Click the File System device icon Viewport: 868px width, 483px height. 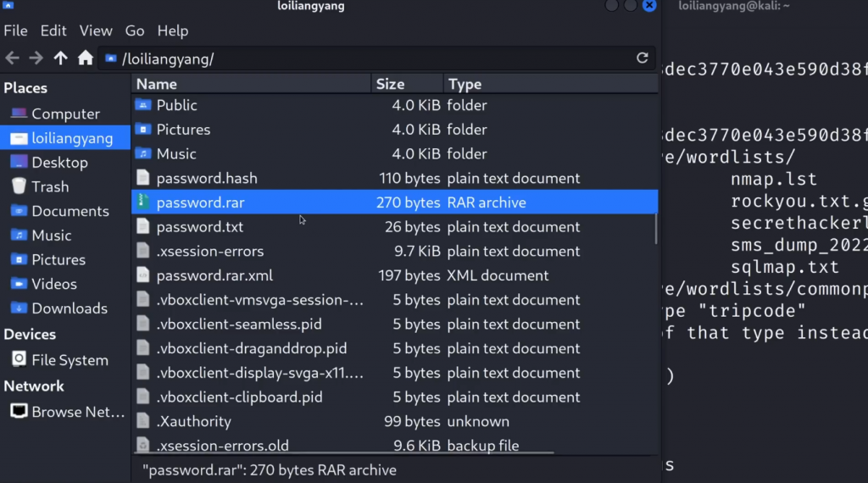click(19, 360)
